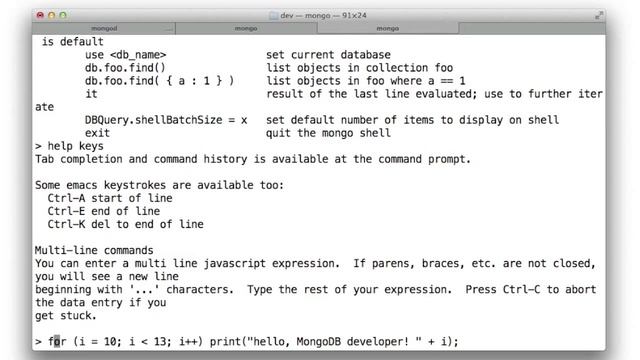Switch to the mongod tab
The image size is (640, 360).
[104, 28]
